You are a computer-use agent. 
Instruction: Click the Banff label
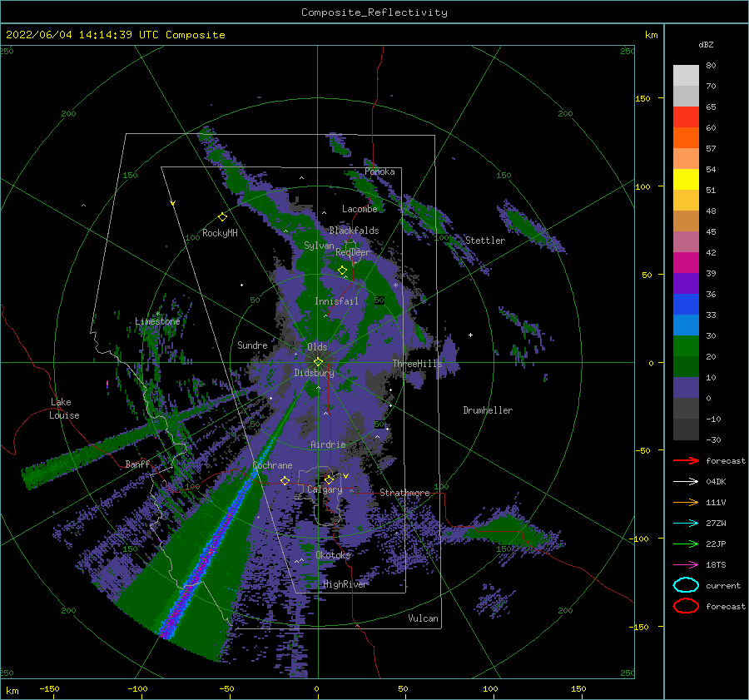(137, 464)
